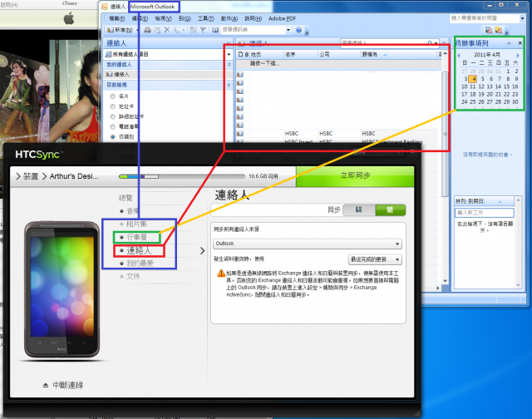
Task: Select the 名片 view radio button
Action: (113, 96)
